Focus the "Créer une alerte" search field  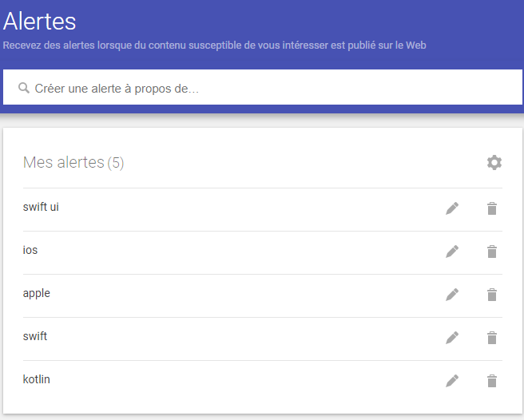point(240,88)
